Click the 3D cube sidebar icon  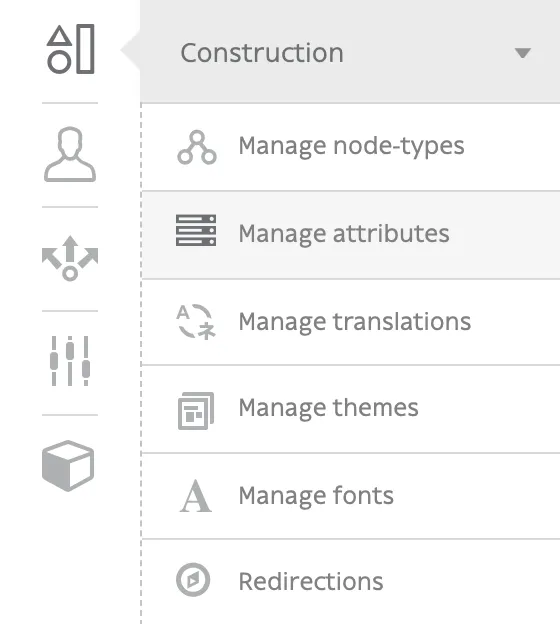tap(68, 466)
